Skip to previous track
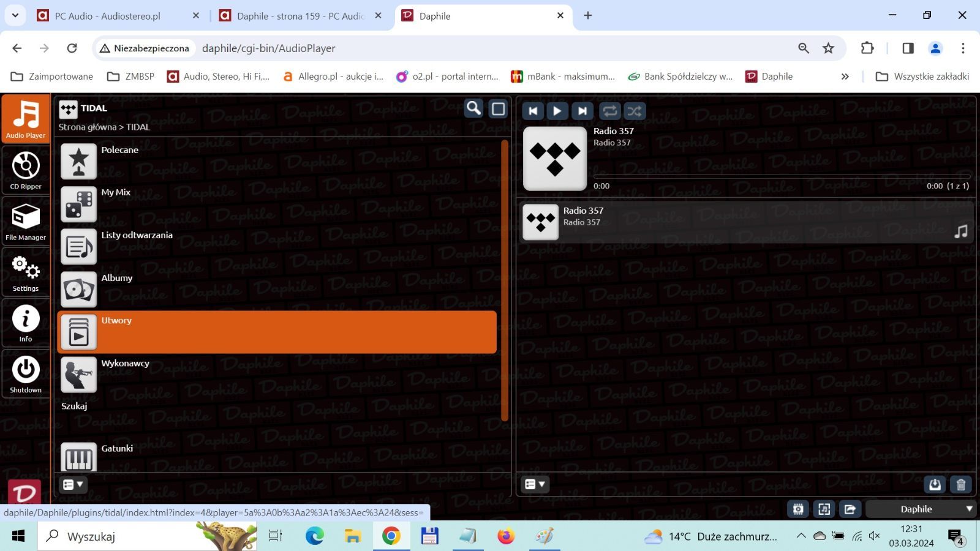980x551 pixels. click(x=533, y=111)
